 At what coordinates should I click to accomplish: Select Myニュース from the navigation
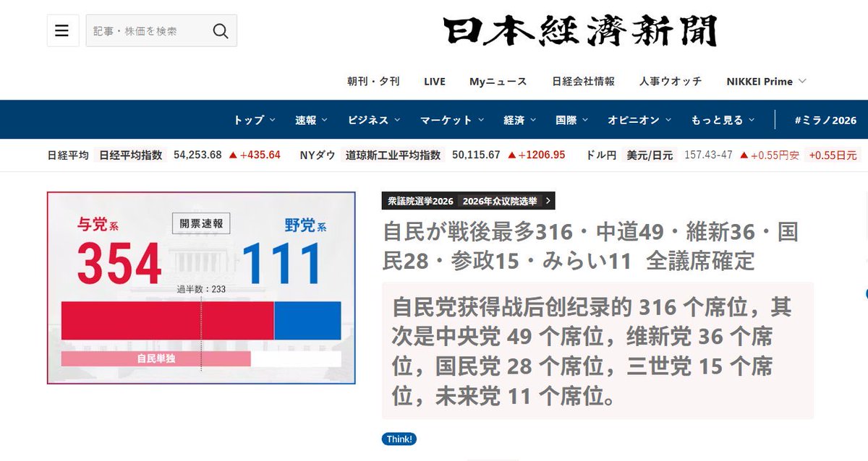(x=498, y=81)
